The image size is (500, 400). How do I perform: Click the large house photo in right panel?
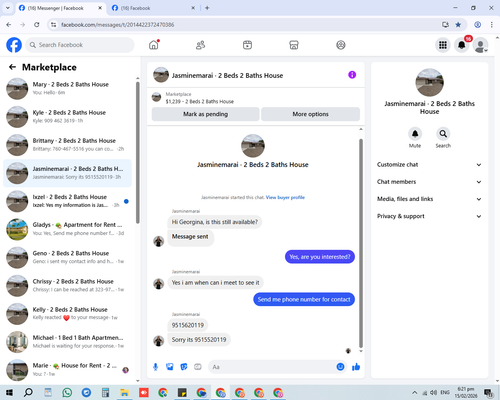[x=429, y=82]
